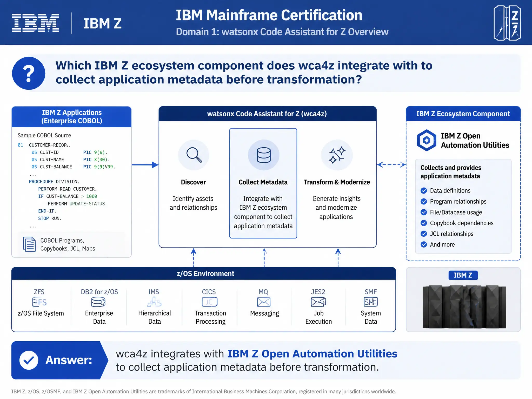
Task: Click the IMS hierarchical data icon
Action: click(154, 302)
